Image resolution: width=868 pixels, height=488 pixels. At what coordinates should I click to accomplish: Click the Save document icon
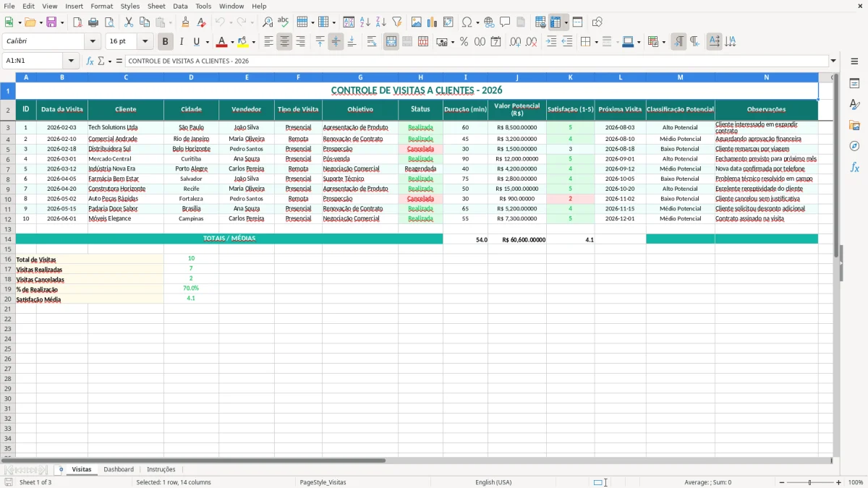coord(51,22)
